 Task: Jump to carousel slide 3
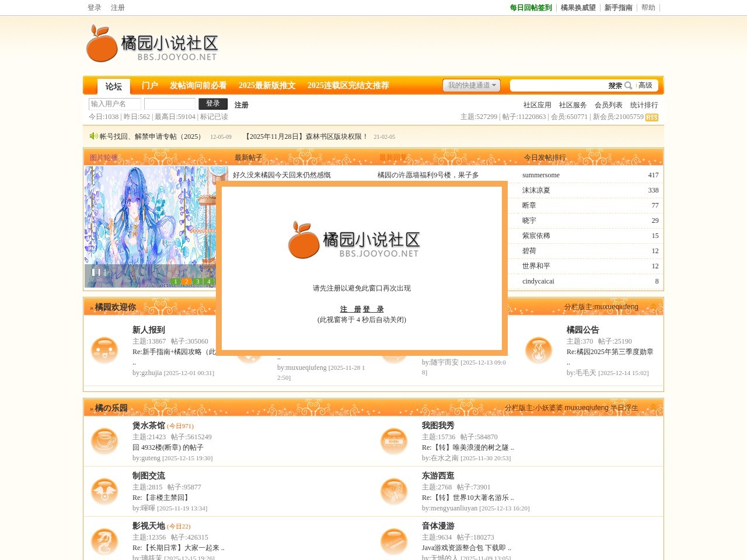197,281
